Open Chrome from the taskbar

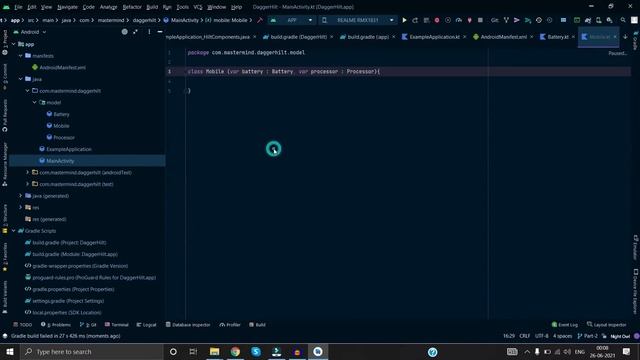[235, 351]
